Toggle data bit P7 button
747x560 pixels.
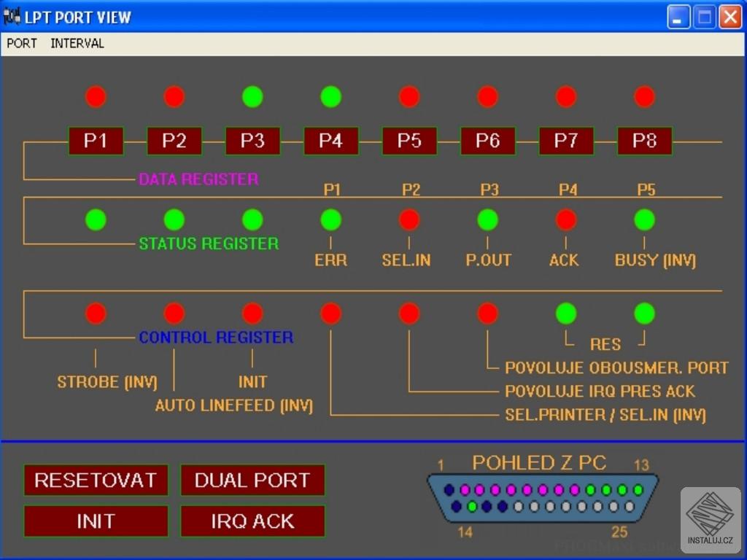click(x=566, y=141)
